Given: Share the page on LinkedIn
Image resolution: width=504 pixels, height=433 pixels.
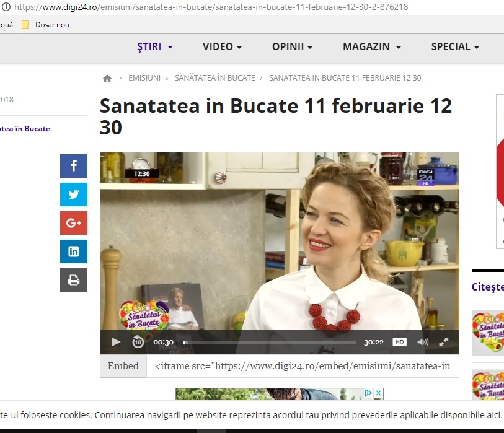Looking at the screenshot, I should coord(74,251).
